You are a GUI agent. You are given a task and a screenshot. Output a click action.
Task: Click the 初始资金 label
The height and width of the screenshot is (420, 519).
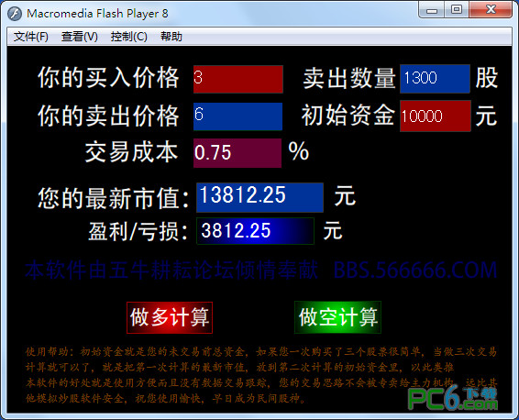coord(348,116)
